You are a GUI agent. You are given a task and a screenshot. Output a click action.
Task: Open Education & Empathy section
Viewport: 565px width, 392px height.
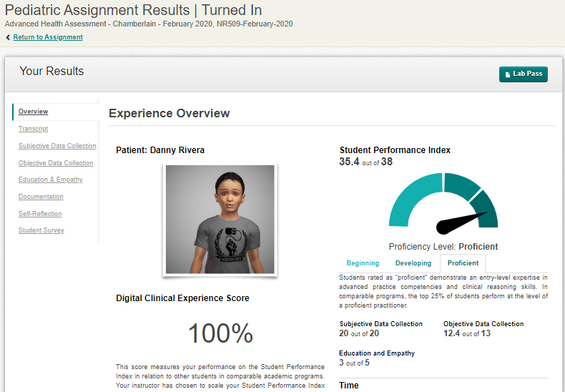click(51, 180)
